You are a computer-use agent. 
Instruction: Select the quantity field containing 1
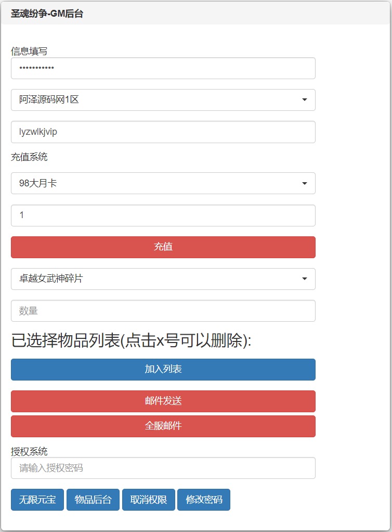click(163, 215)
